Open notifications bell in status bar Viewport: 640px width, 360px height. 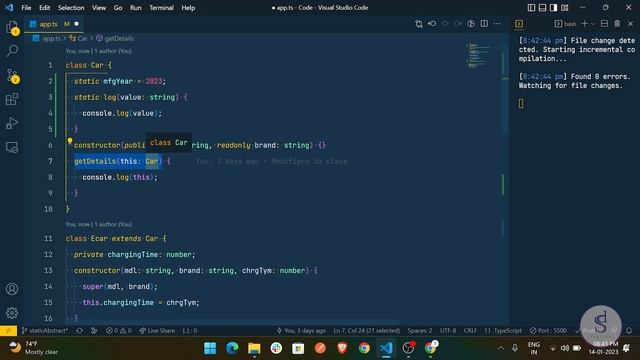pyautogui.click(x=629, y=331)
